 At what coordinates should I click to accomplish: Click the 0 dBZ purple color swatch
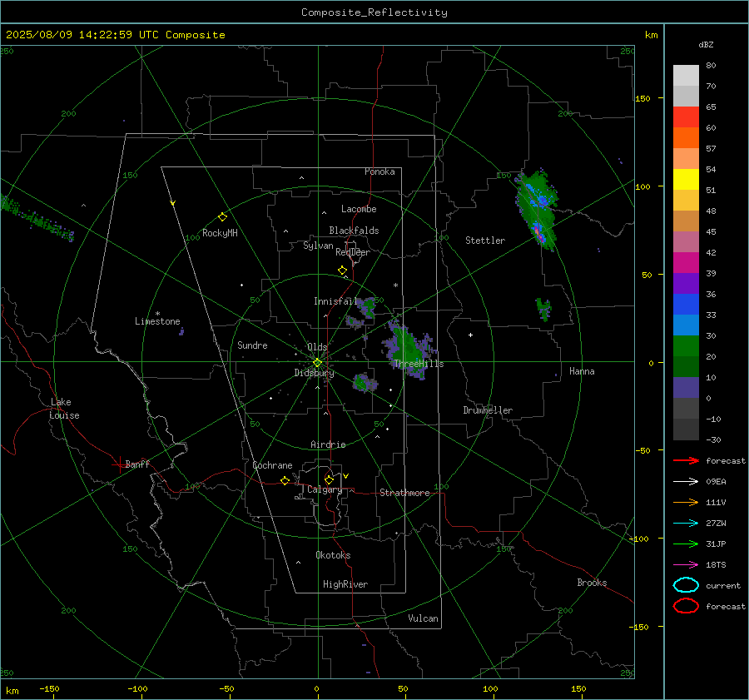[686, 387]
